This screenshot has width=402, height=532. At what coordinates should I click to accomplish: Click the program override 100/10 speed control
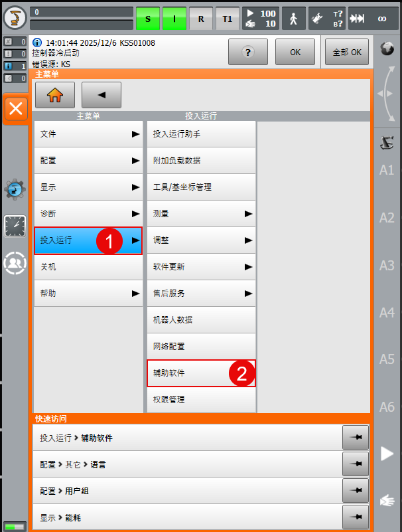tap(260, 19)
